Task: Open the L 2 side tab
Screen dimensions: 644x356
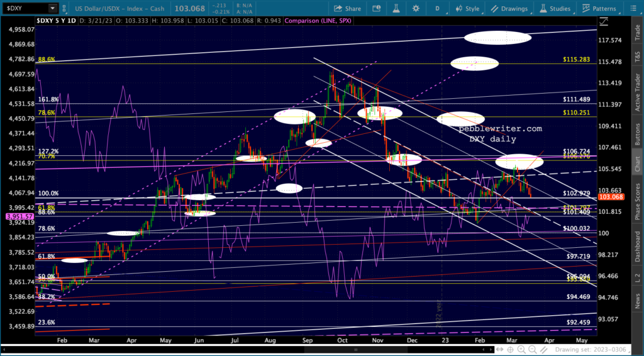Action: pos(637,277)
